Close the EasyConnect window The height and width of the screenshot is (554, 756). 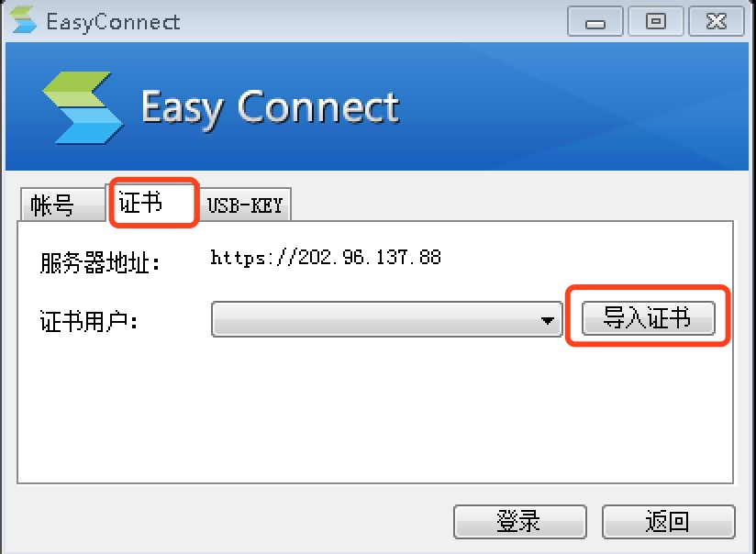(716, 21)
